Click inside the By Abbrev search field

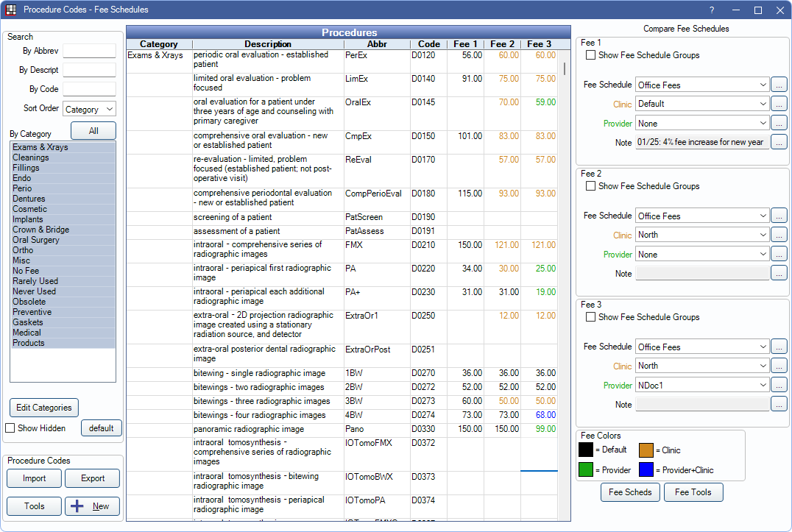click(x=88, y=51)
